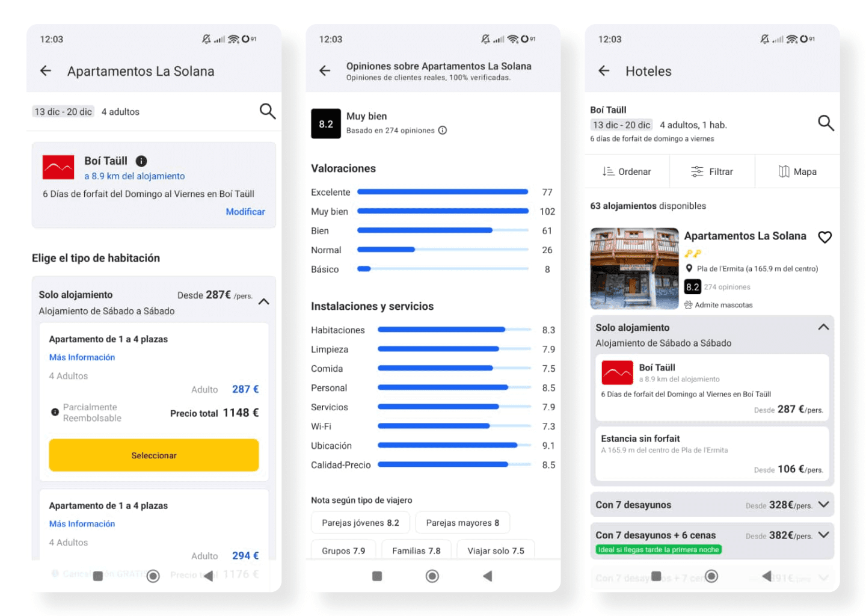866x616 pixels.
Task: Tap 13 dic - 20 dic on left screen
Action: 63,112
